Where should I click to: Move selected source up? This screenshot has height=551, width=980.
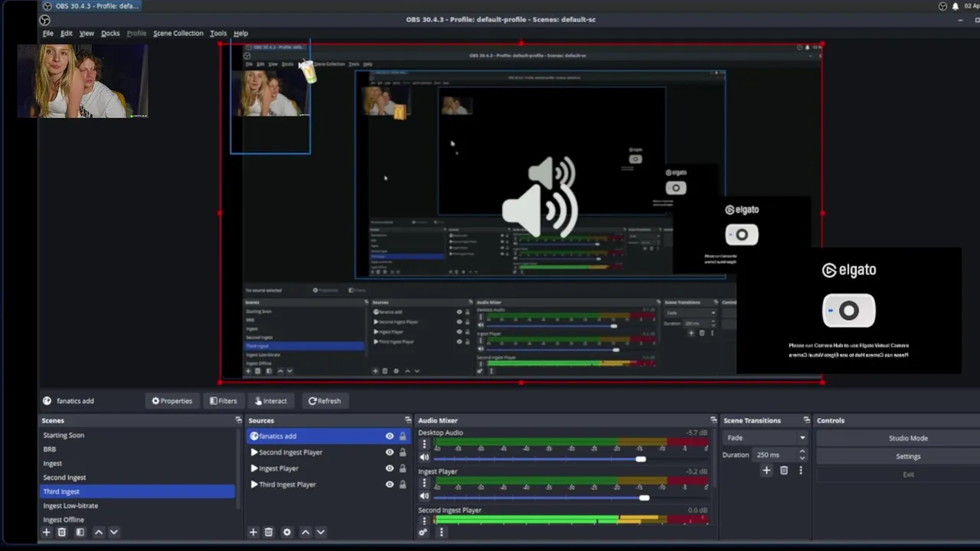pos(305,532)
